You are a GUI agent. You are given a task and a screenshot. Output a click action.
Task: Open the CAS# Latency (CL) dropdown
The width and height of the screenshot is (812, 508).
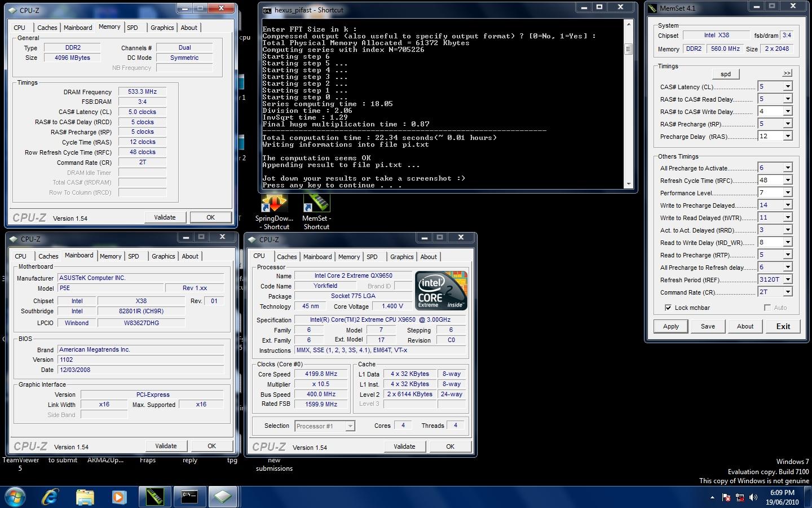(788, 86)
